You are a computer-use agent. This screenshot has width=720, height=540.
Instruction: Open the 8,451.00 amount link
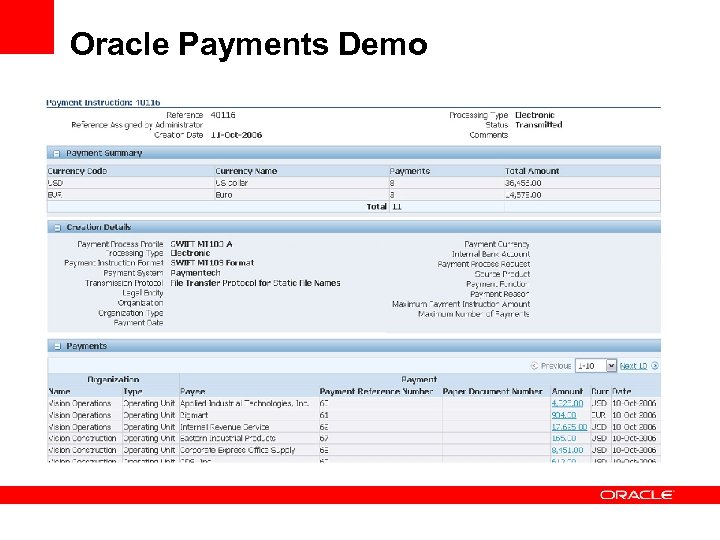(x=567, y=450)
